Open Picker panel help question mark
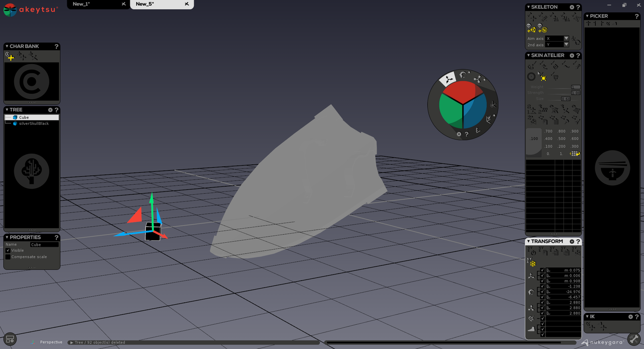644x349 pixels. click(636, 16)
